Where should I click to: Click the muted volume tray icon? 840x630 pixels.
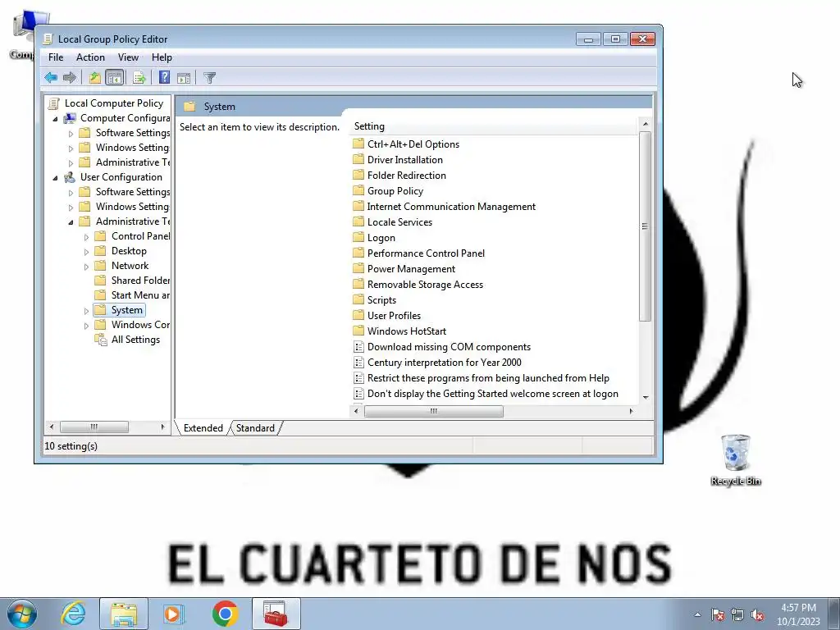[x=757, y=615]
